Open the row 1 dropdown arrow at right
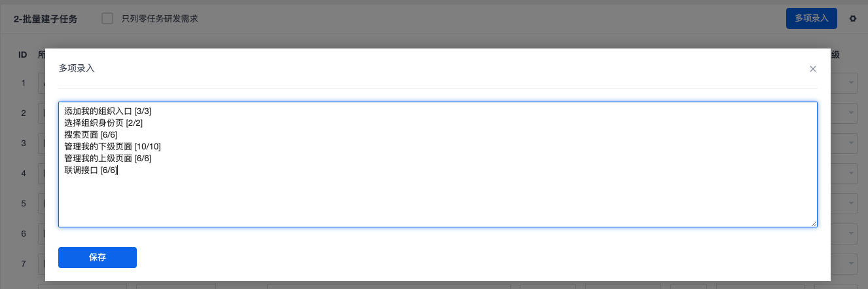The image size is (868, 289). point(852,83)
